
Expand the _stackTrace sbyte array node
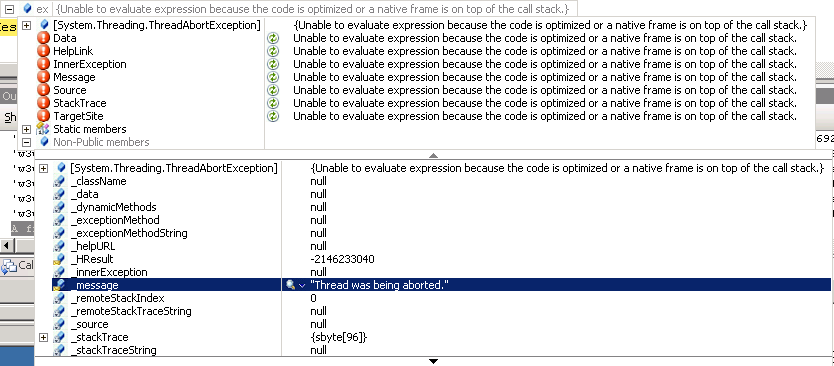coord(44,337)
